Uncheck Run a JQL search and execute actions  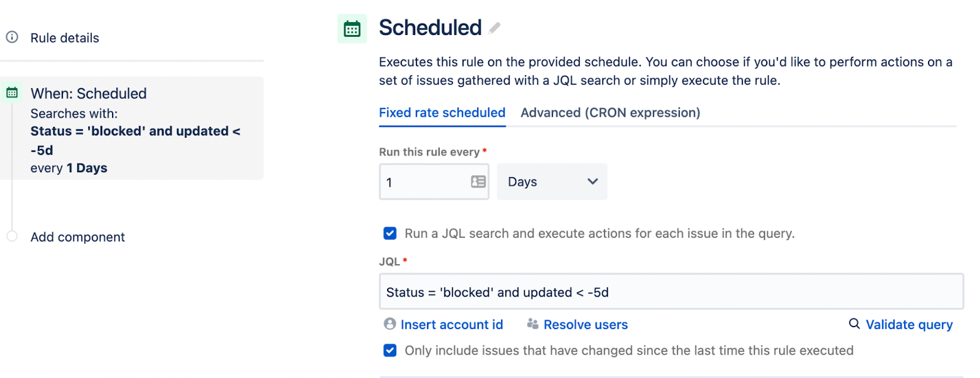tap(390, 233)
